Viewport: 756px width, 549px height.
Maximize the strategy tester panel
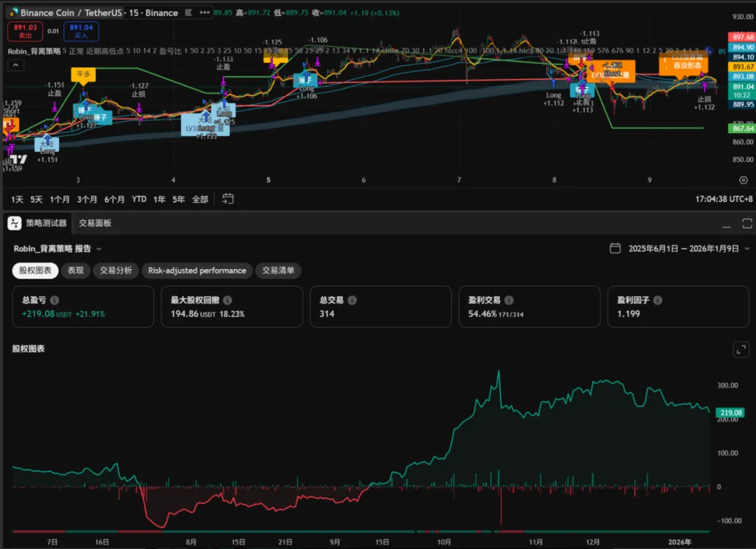[747, 223]
